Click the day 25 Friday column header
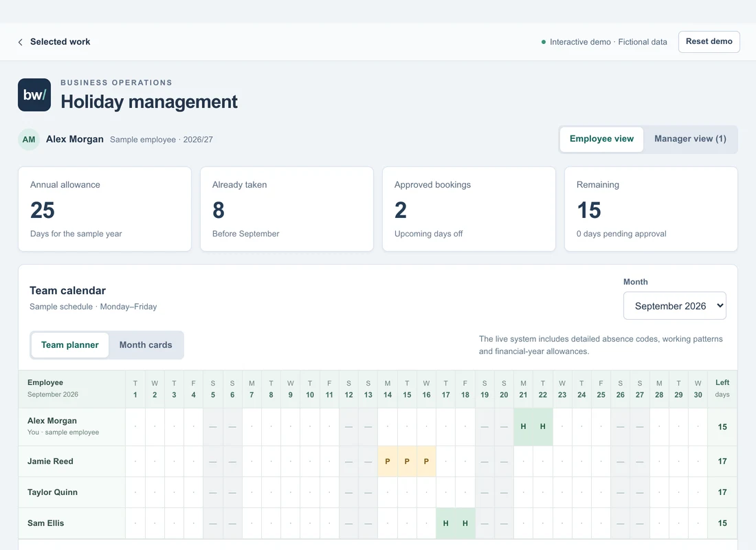Screen dimensions: 756x550 click(601, 389)
